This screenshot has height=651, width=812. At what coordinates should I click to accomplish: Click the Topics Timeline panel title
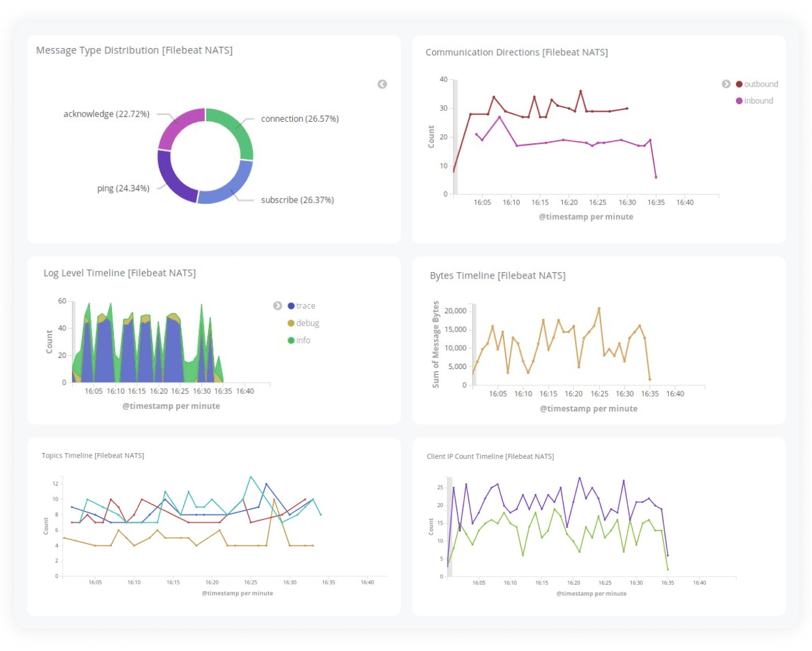point(92,455)
